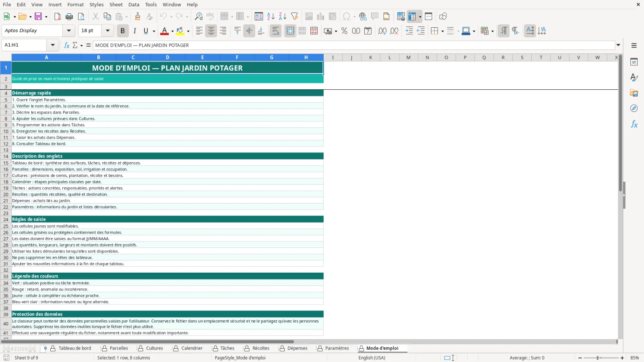Click the Save document icon
The height and width of the screenshot is (362, 644).
click(38, 16)
